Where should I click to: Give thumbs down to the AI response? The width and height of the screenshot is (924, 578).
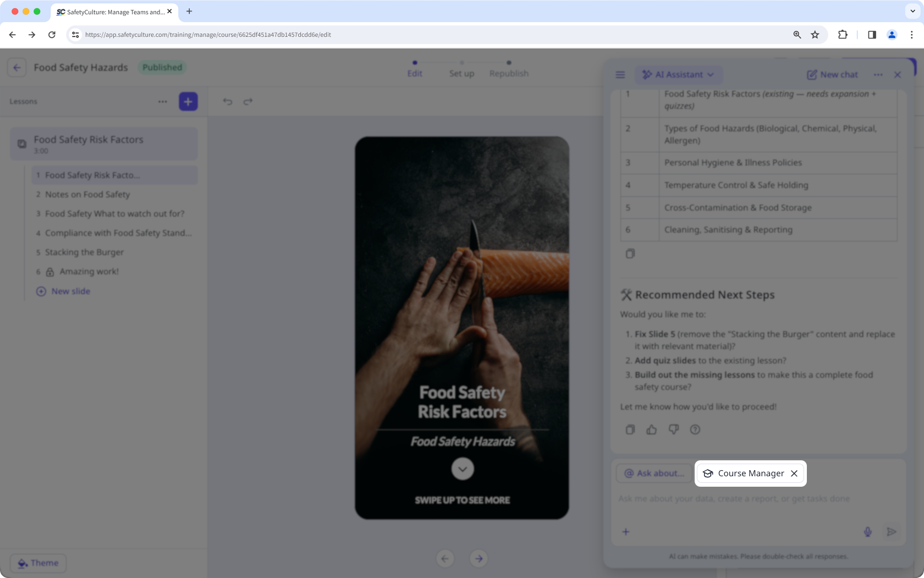tap(674, 430)
